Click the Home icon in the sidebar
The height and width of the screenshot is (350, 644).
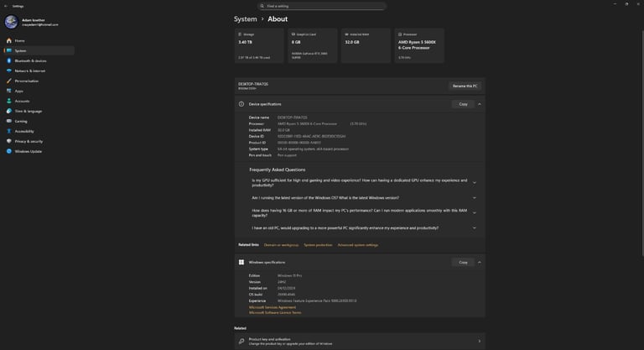click(x=9, y=41)
